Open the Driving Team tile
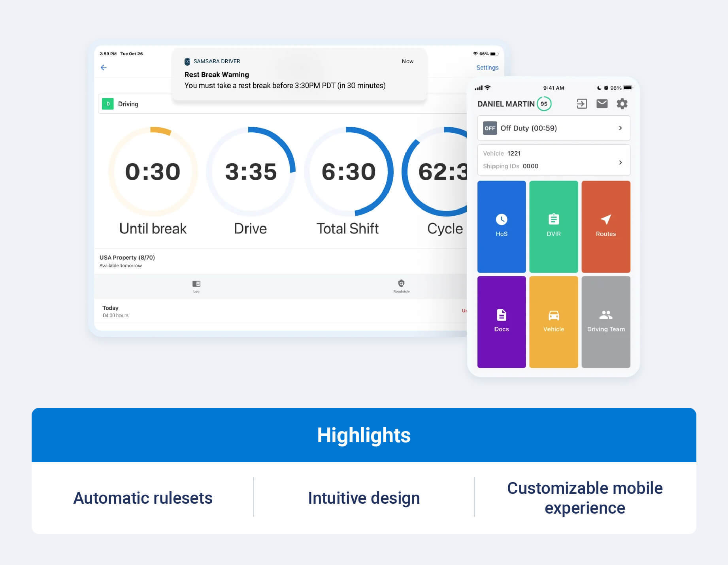The width and height of the screenshot is (728, 565). tap(605, 322)
